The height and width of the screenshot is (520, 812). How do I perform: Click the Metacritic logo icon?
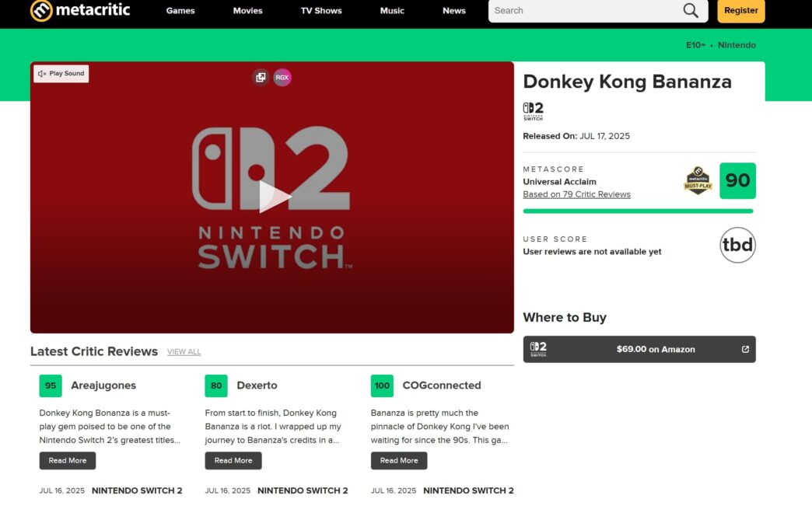pos(41,10)
